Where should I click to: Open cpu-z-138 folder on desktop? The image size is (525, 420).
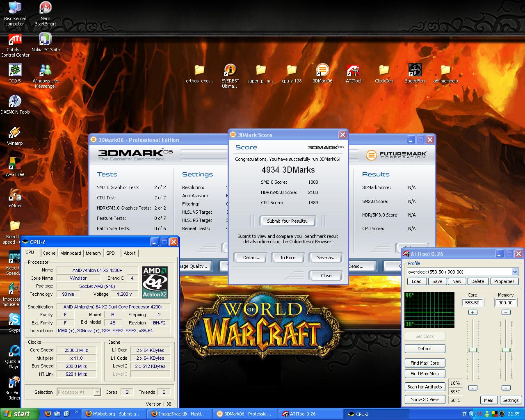point(292,74)
